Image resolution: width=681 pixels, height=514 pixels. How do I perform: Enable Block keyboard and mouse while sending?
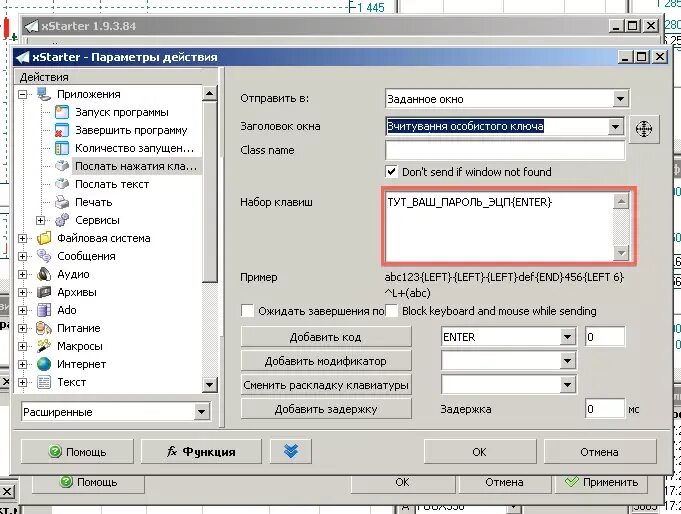pos(391,311)
